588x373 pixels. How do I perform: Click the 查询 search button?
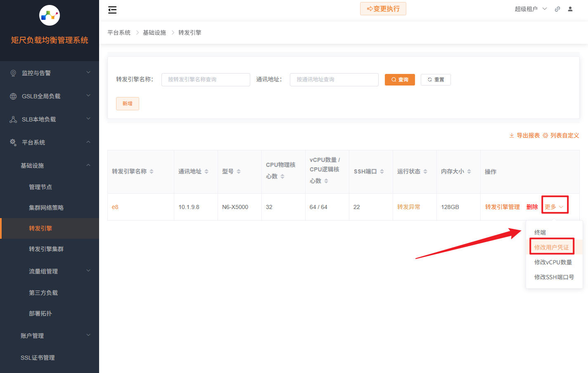(x=399, y=79)
